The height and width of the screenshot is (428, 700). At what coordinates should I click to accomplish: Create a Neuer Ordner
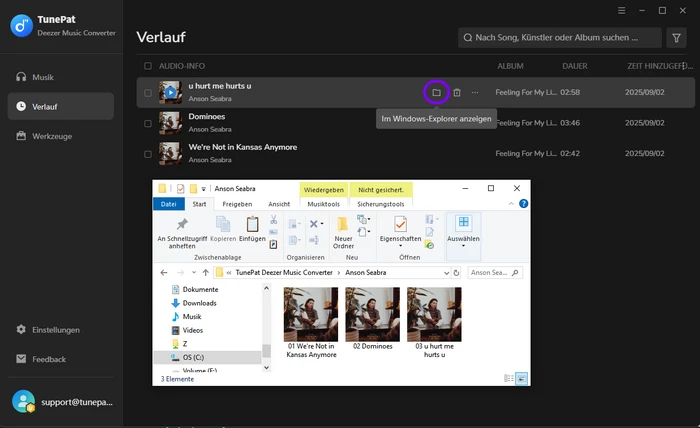pos(343,232)
